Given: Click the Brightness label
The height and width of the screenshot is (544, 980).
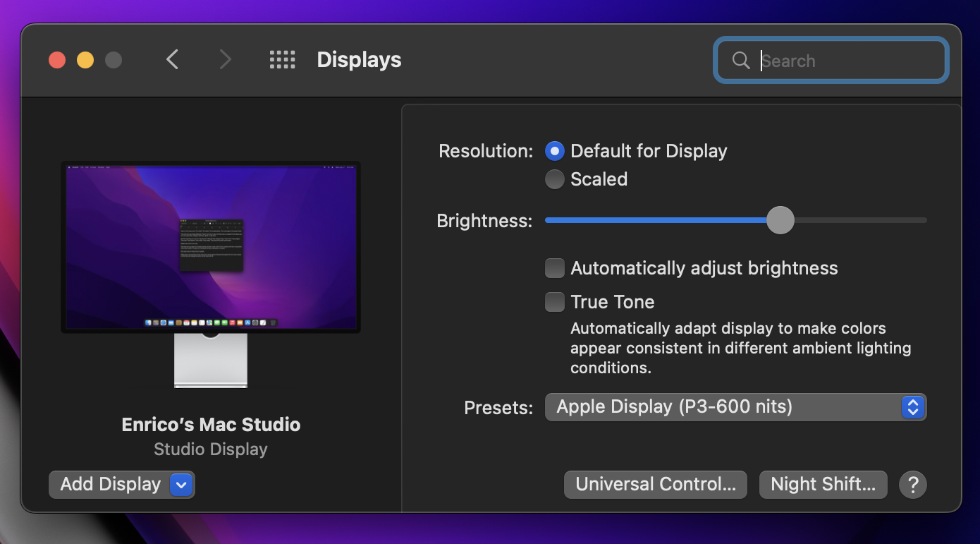Looking at the screenshot, I should [x=484, y=221].
